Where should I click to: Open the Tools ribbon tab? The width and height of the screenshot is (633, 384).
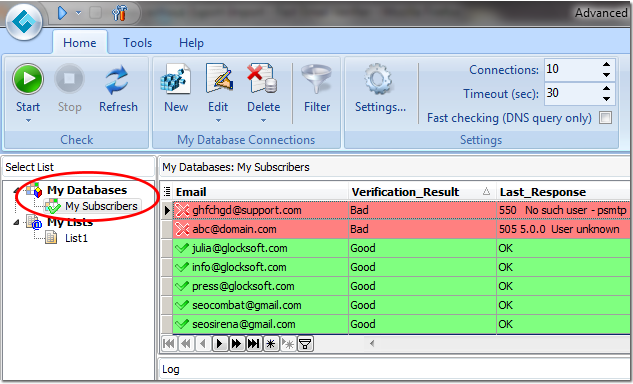coord(137,42)
